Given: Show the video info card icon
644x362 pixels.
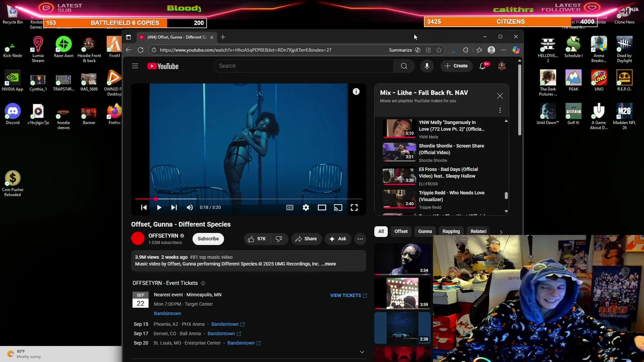Looking at the screenshot, I should [356, 92].
